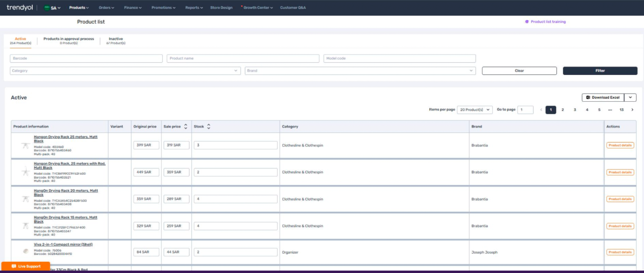Open Hangon Drying Rack 25 meters with Rod link
The image size is (644, 273).
pos(70,165)
